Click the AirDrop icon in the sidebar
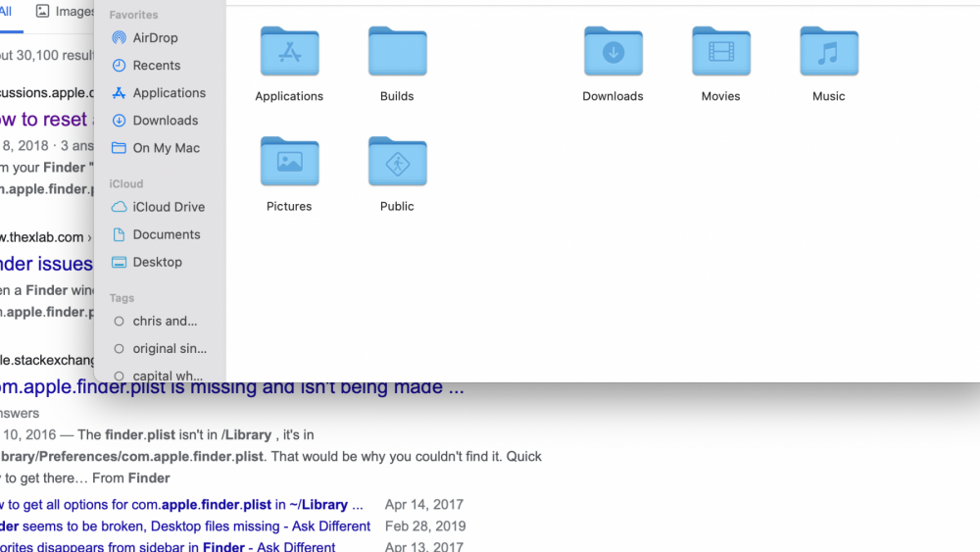Screen dimensions: 980x552 pyautogui.click(x=119, y=38)
